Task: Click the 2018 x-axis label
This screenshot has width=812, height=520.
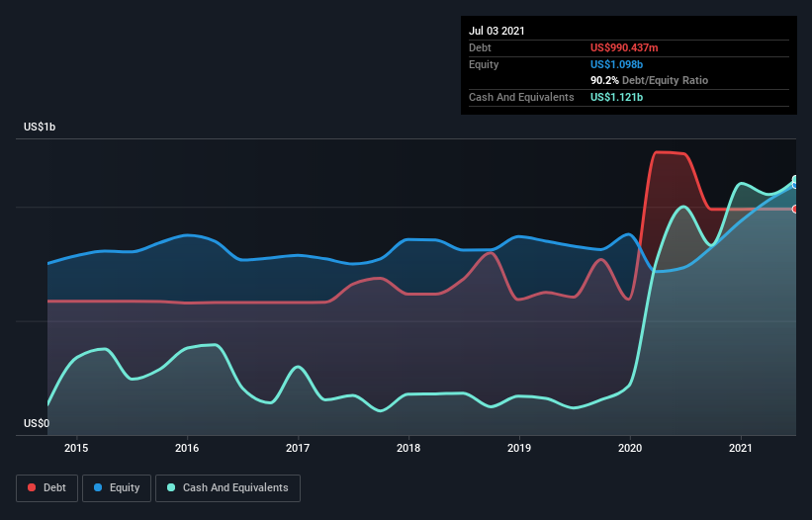Action: [x=408, y=448]
